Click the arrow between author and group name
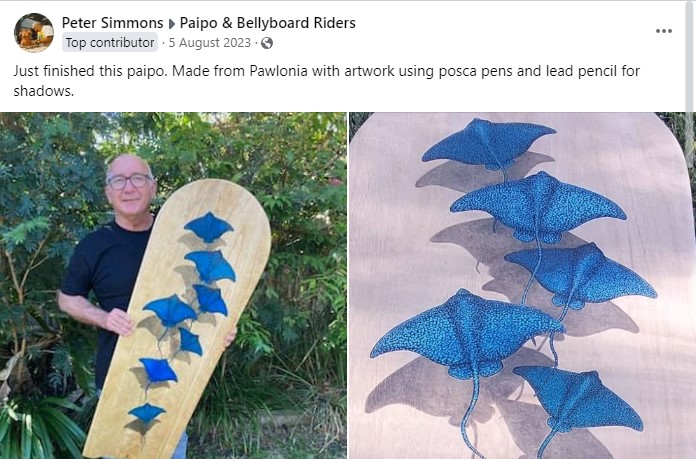 point(172,24)
